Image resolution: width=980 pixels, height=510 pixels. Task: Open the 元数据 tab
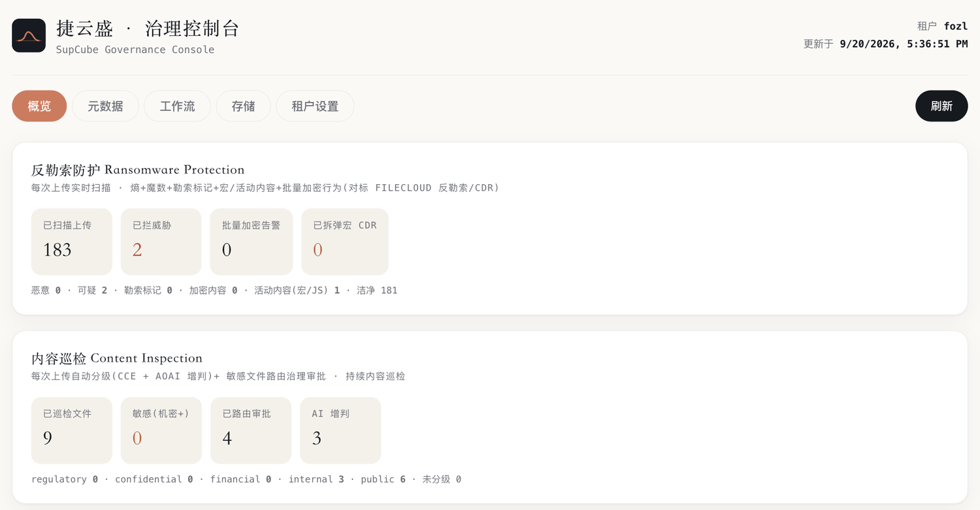pos(105,106)
